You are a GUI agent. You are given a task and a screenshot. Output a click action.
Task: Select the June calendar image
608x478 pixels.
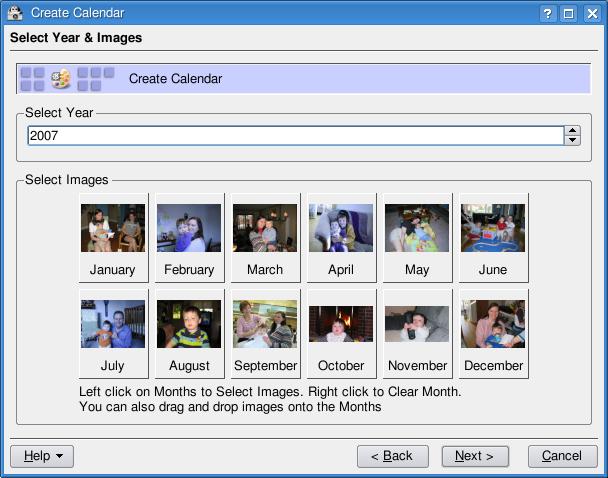pyautogui.click(x=493, y=229)
